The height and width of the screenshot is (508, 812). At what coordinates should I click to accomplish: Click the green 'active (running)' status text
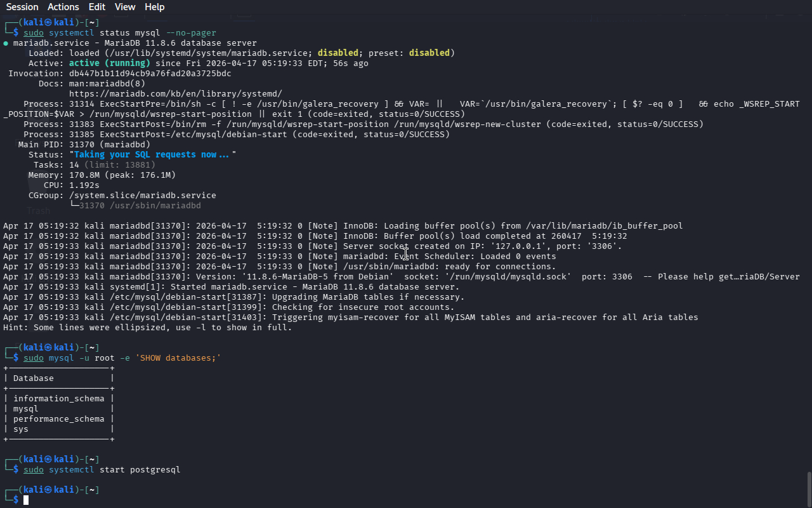pyautogui.click(x=109, y=63)
